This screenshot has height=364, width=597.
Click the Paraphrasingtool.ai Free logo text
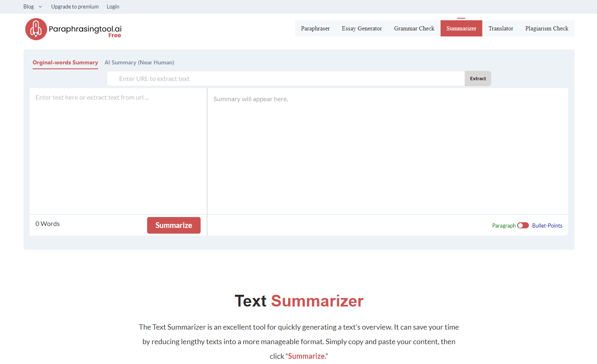[x=85, y=31]
